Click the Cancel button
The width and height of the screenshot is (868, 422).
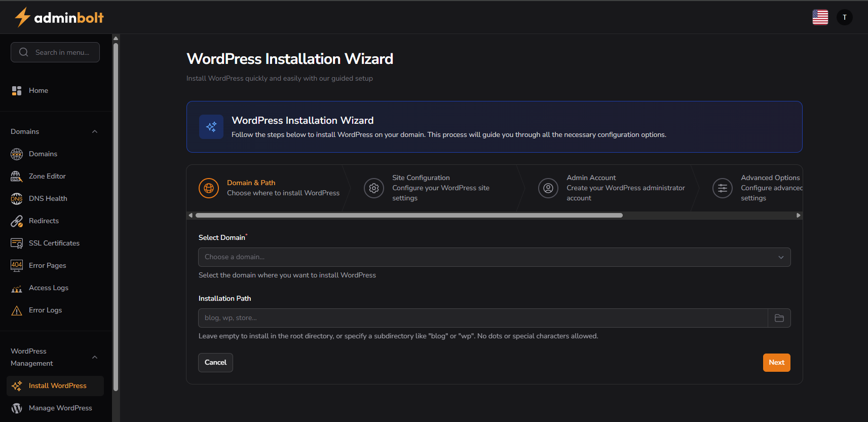[x=215, y=363]
